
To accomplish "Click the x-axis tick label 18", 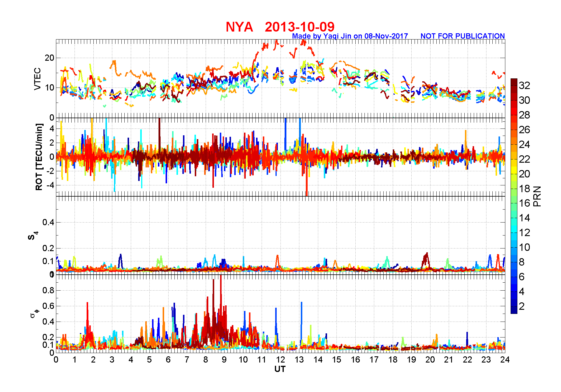I will pos(393,360).
